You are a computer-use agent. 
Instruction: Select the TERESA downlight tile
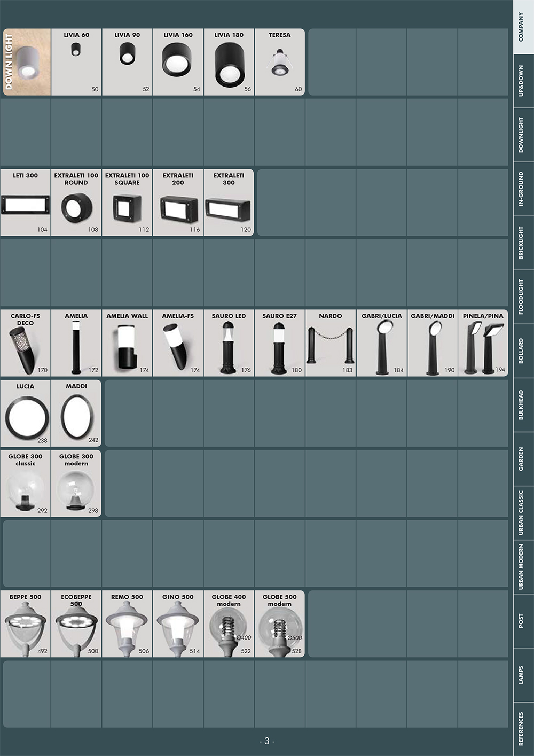(x=280, y=62)
